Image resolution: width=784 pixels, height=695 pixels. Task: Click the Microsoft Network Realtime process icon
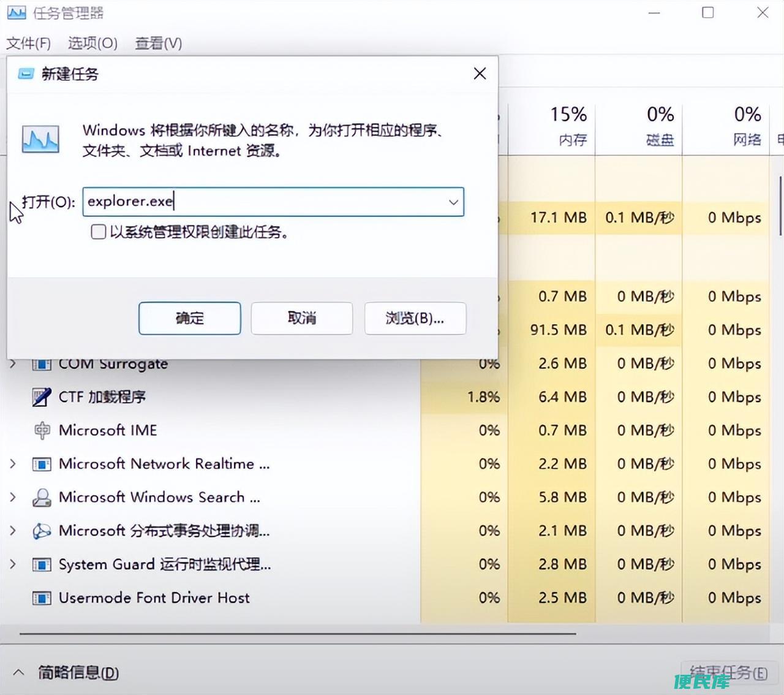click(41, 464)
